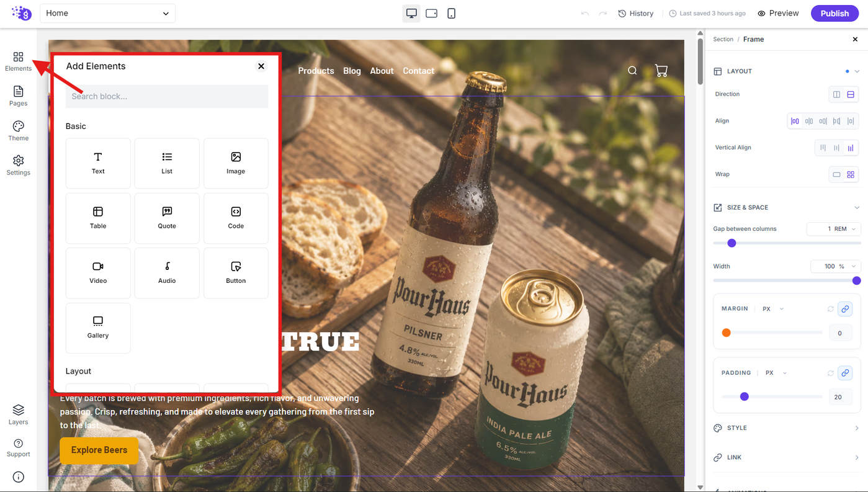Click the Explore Beers button
The height and width of the screenshot is (492, 868).
99,450
